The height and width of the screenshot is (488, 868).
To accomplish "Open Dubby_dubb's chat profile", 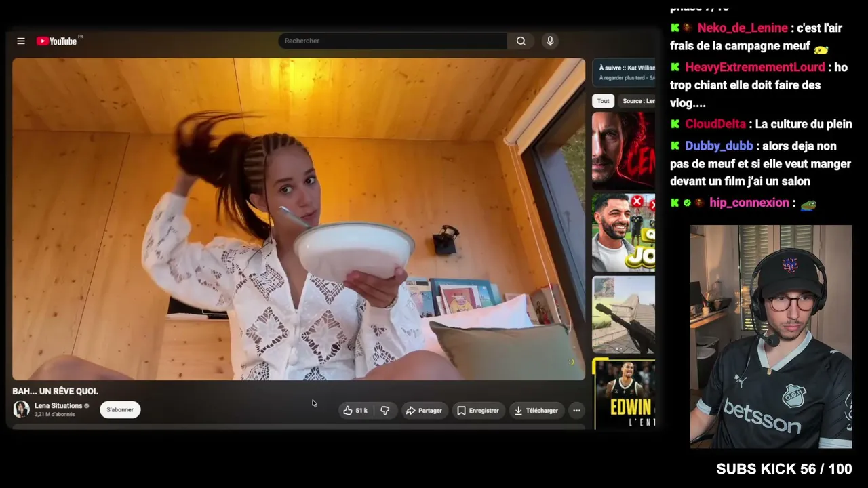I will pyautogui.click(x=719, y=146).
